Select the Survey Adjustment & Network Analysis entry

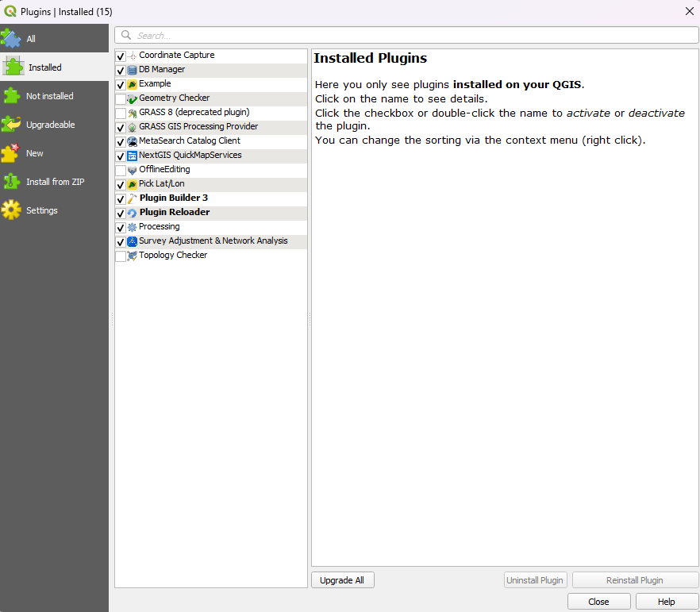[211, 241]
